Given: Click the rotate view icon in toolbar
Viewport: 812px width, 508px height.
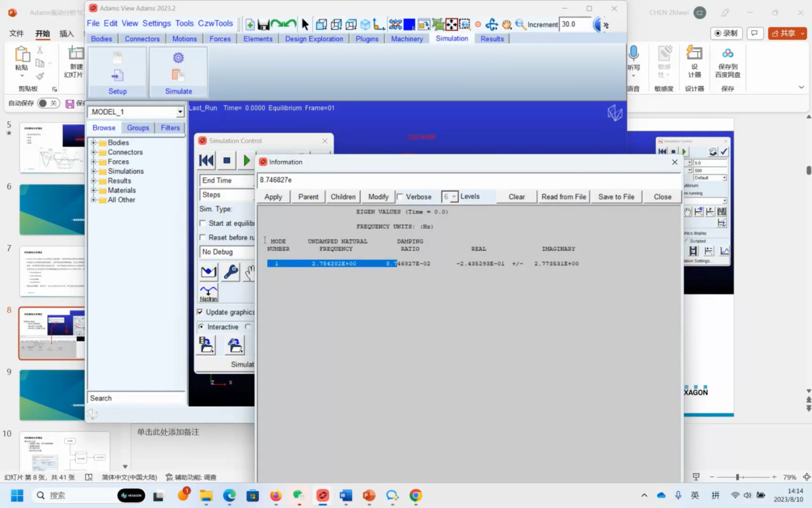Looking at the screenshot, I should [x=492, y=24].
